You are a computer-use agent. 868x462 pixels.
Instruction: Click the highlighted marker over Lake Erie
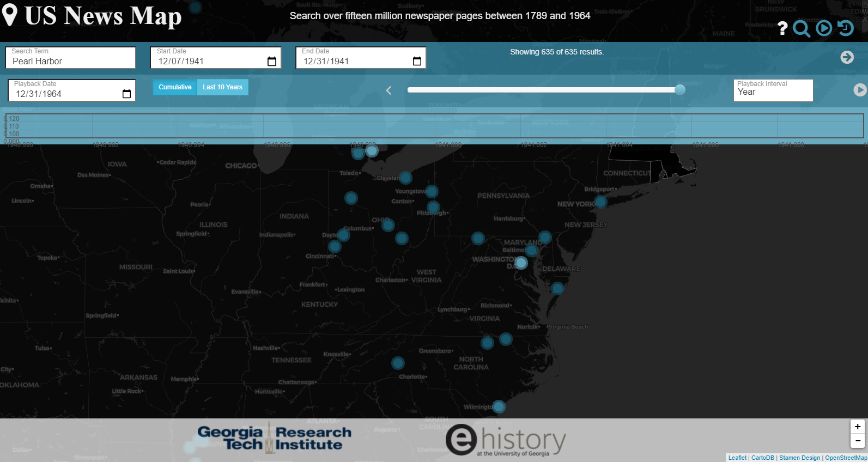(x=372, y=151)
